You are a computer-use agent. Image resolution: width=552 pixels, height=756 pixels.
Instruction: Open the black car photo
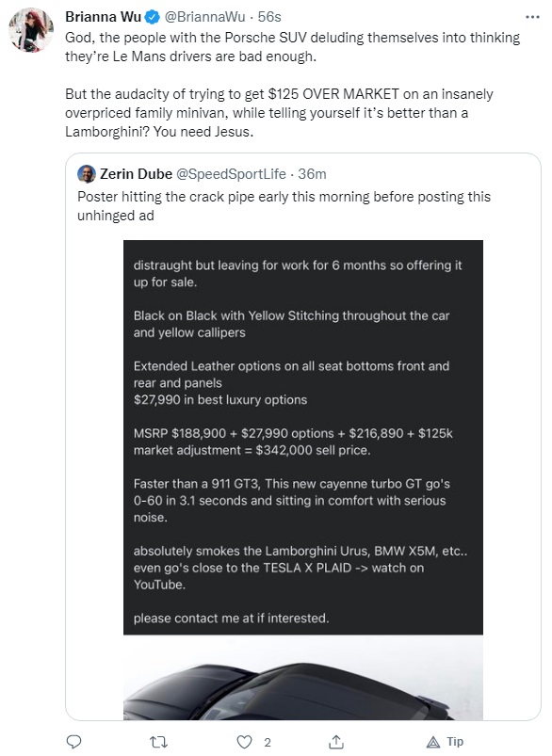click(303, 678)
